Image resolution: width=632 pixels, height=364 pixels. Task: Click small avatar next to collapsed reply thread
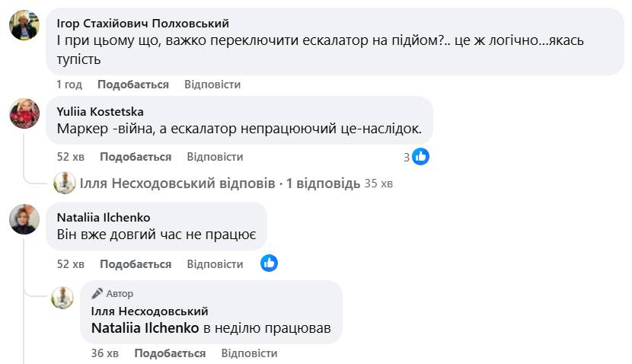point(65,183)
